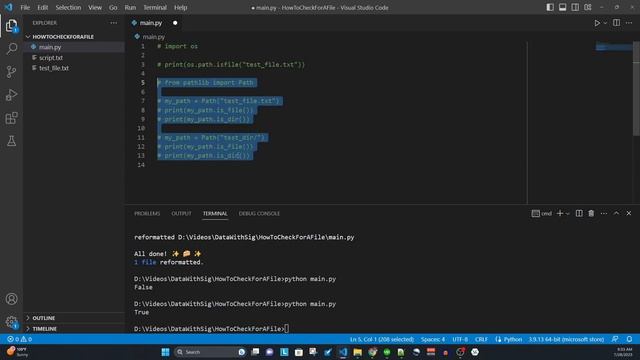
Task: Open the Go menu
Action: 113,7
